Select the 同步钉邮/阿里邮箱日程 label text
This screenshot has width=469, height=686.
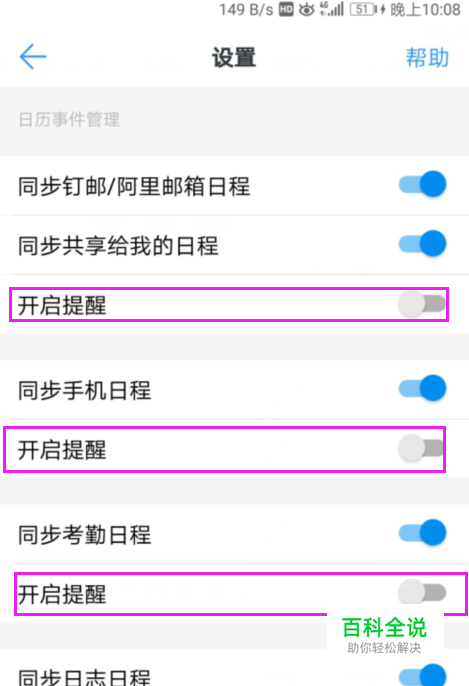coord(134,186)
